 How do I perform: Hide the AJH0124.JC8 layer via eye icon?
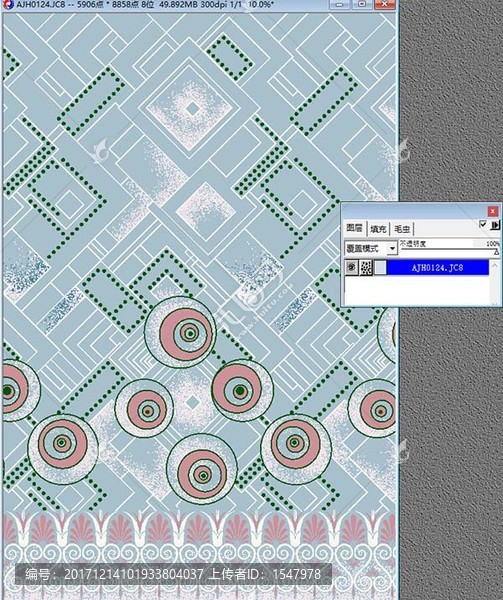pyautogui.click(x=352, y=267)
